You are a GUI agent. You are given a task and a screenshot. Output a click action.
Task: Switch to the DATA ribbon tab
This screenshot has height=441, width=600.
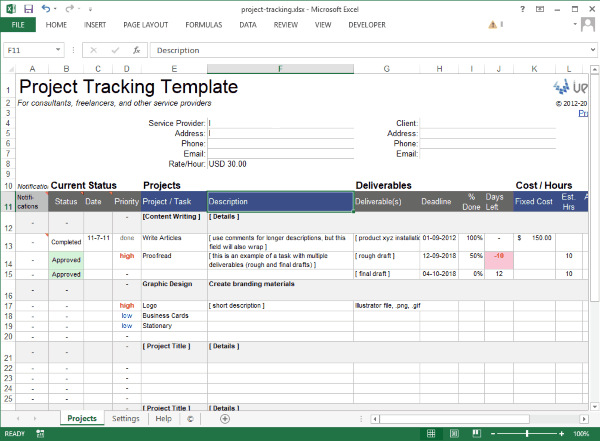coord(248,25)
